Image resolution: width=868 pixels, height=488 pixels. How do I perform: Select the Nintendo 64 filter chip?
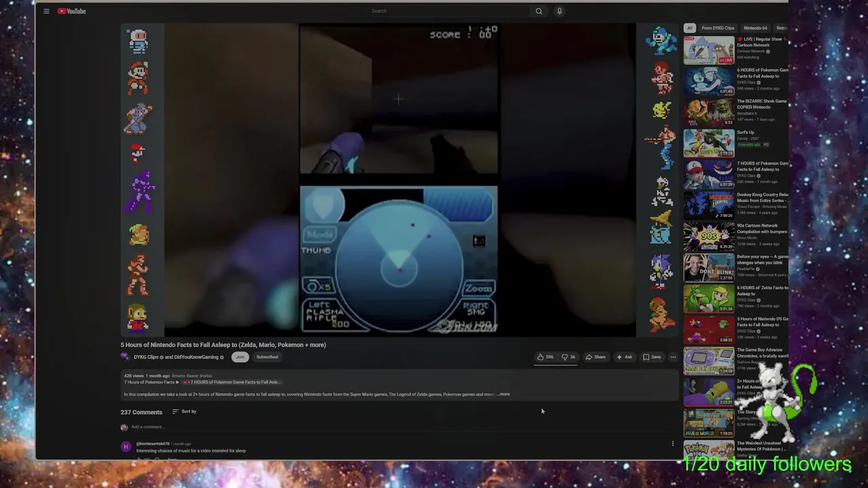pos(755,28)
